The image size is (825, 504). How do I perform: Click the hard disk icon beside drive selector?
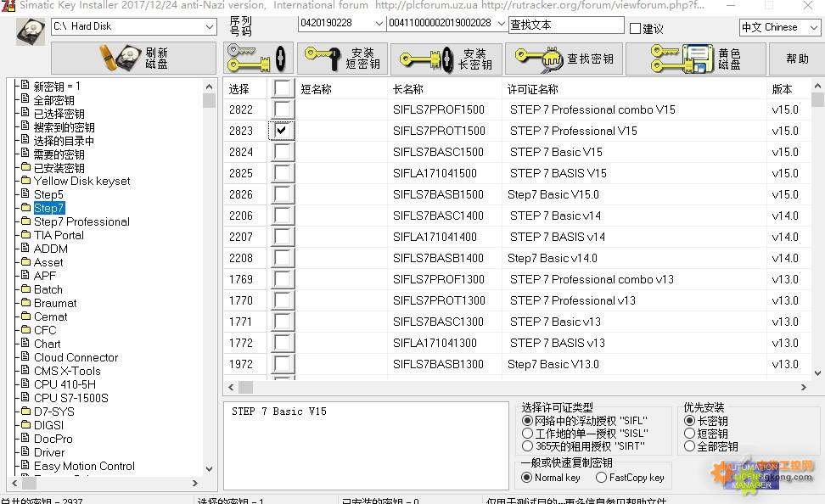tap(31, 31)
